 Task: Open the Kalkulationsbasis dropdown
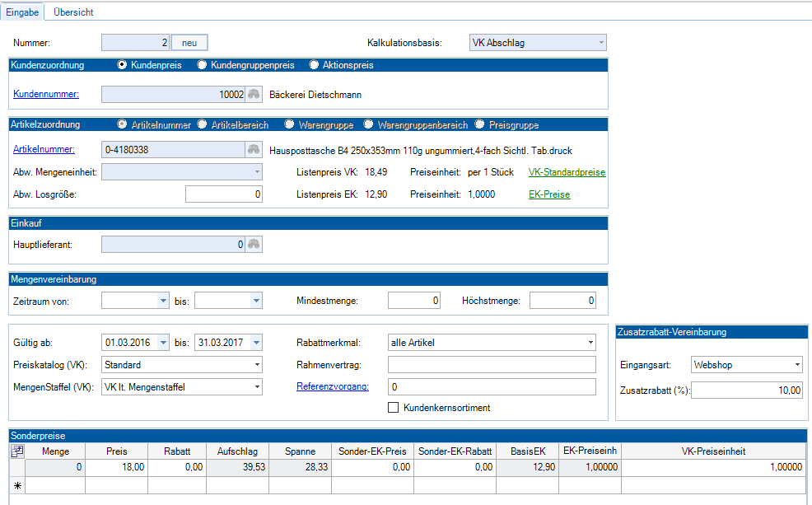point(600,43)
